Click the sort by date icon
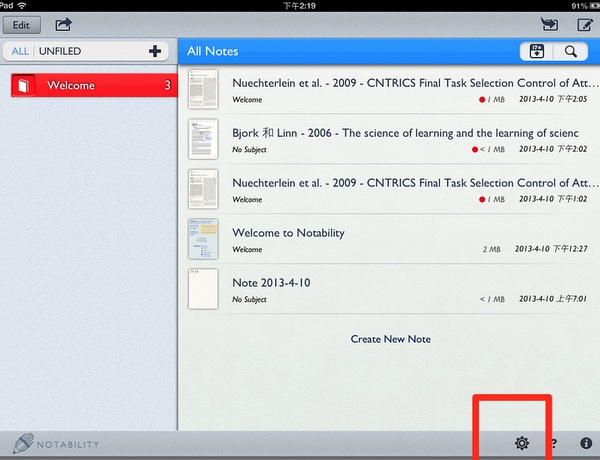600x460 pixels. point(536,51)
